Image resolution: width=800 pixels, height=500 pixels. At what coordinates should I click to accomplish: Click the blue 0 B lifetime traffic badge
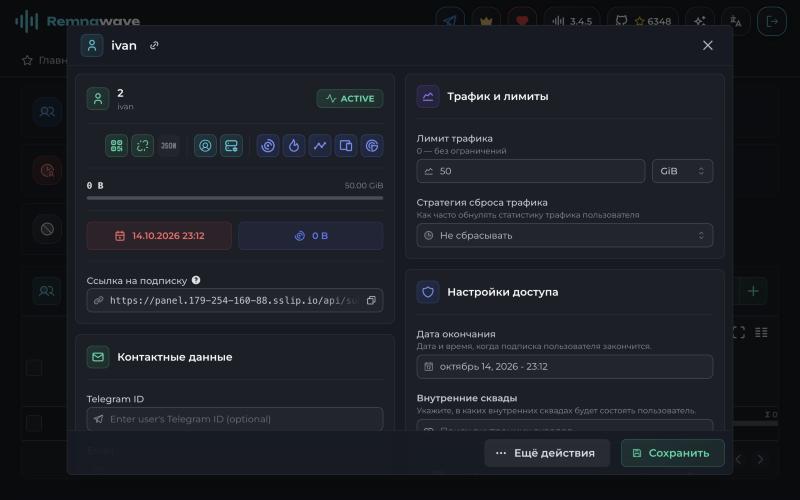[311, 236]
